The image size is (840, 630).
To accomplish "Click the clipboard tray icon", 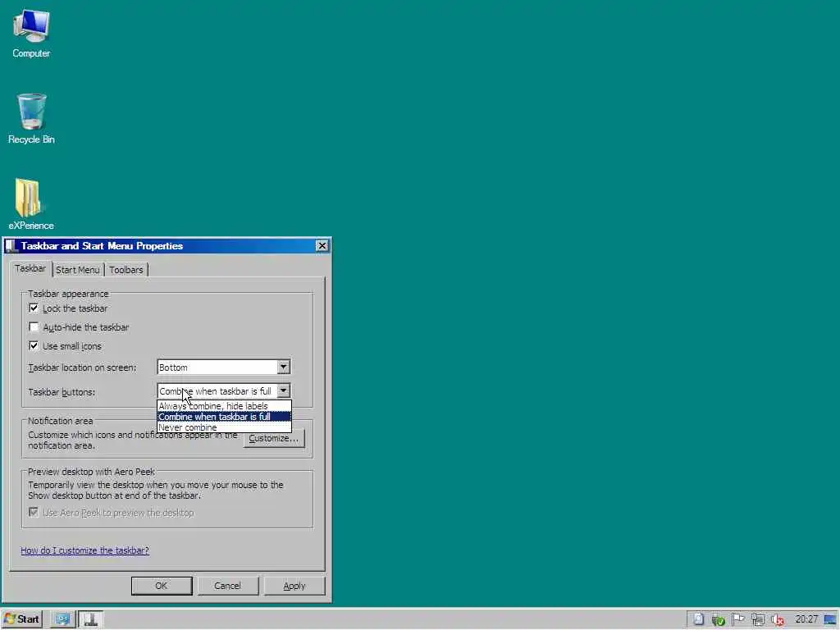I will (x=698, y=619).
